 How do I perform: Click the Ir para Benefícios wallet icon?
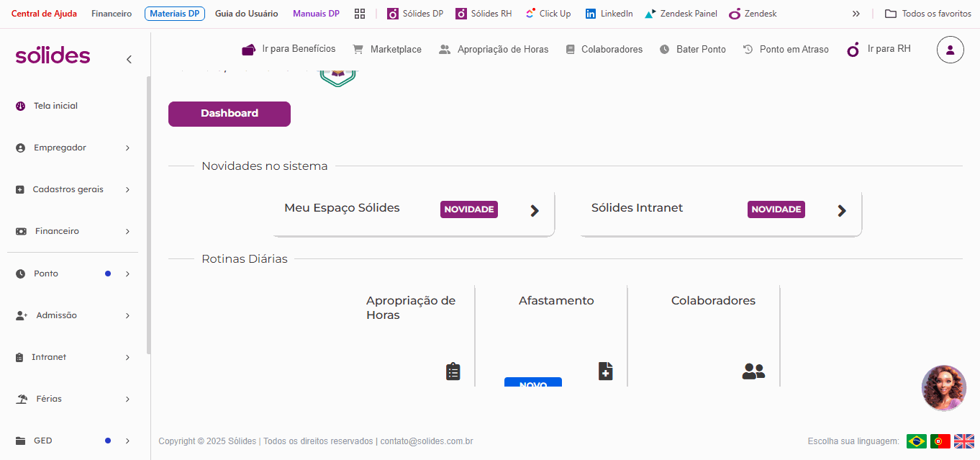[249, 49]
